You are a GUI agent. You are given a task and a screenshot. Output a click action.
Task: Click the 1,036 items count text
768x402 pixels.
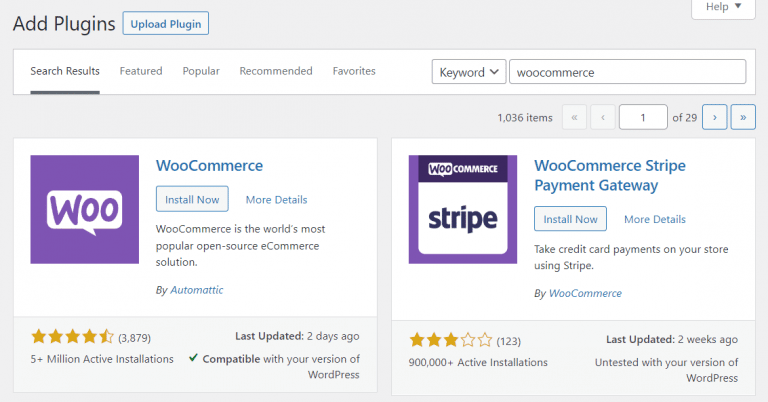[x=525, y=118]
